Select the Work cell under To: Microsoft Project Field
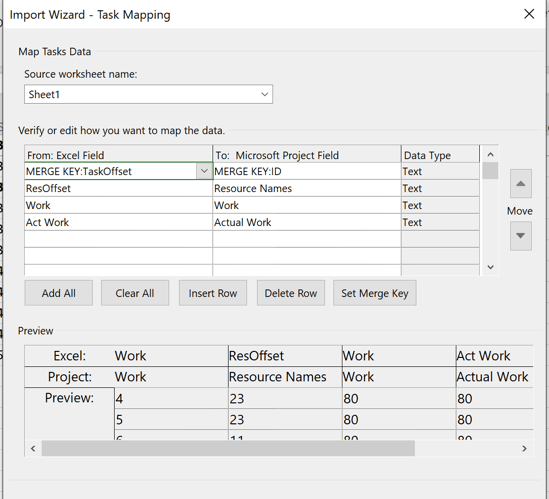 pyautogui.click(x=307, y=205)
